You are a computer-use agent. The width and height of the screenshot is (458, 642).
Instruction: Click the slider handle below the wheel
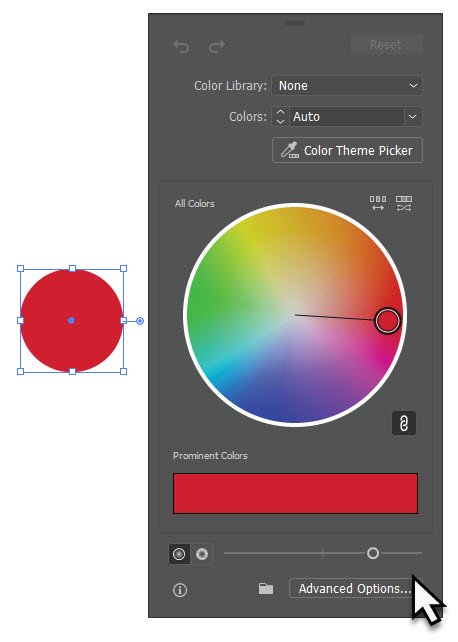tap(373, 554)
